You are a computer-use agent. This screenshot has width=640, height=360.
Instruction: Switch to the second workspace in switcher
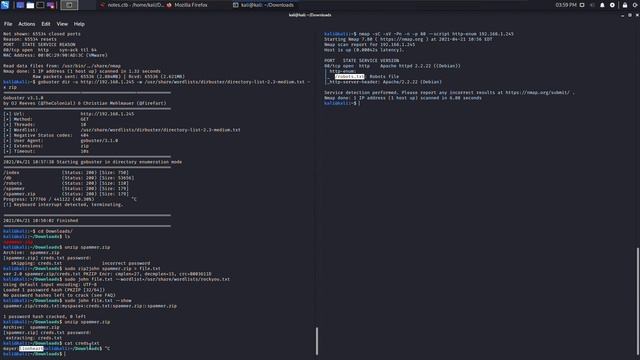tap(87, 5)
